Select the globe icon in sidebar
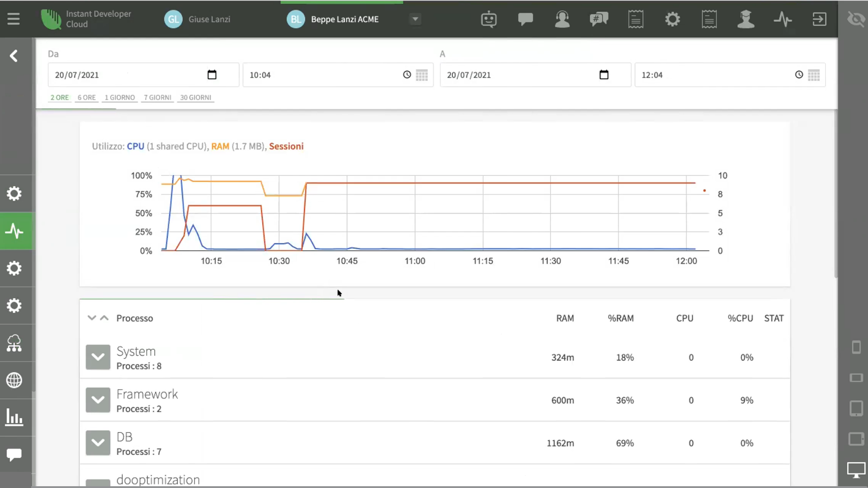Screen dimensions: 868x488 pyautogui.click(x=14, y=381)
